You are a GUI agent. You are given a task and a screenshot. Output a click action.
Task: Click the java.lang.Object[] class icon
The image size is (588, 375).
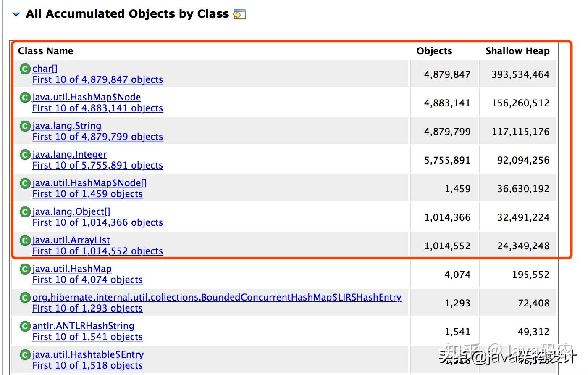pos(25,211)
